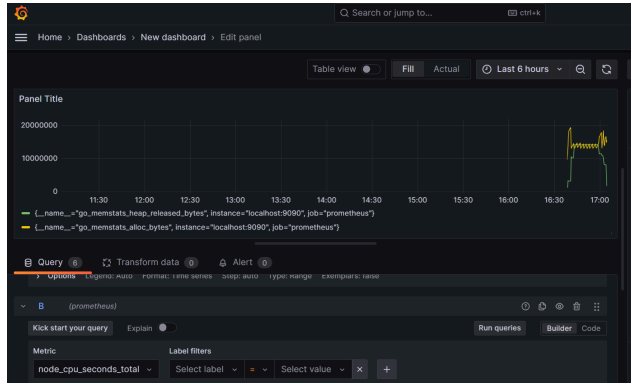Open the Query tab
The height and width of the screenshot is (384, 632).
click(x=53, y=263)
